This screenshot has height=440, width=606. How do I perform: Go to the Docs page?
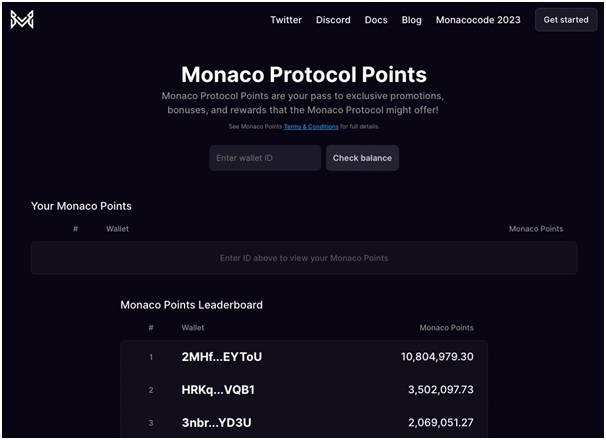pyautogui.click(x=376, y=20)
